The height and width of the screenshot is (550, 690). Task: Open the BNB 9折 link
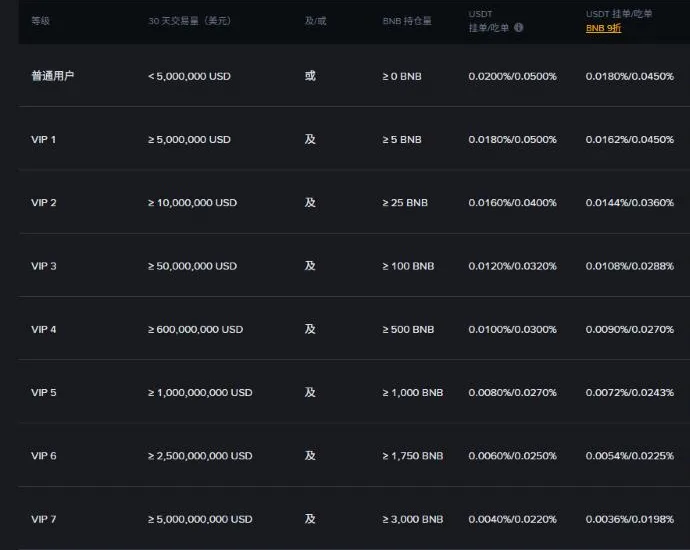[603, 28]
